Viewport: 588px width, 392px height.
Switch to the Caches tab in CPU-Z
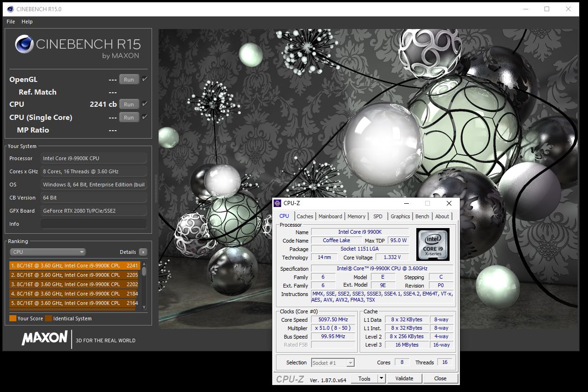tap(305, 216)
